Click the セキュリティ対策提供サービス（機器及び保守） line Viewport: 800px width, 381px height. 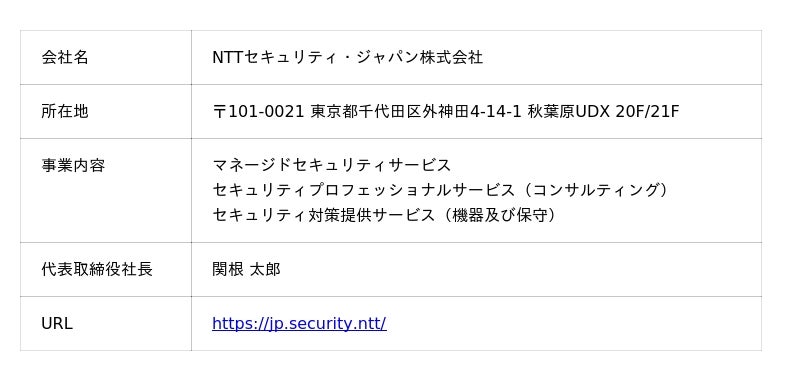(384, 215)
